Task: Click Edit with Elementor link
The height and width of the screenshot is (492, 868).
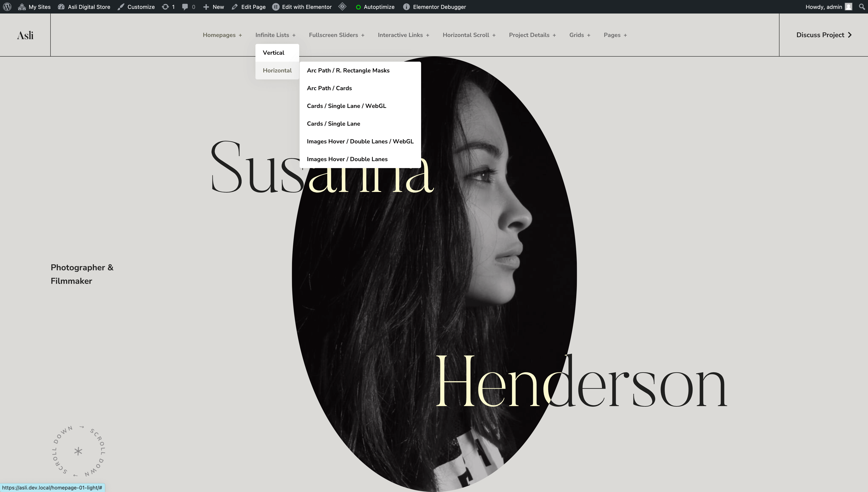Action: pyautogui.click(x=302, y=7)
